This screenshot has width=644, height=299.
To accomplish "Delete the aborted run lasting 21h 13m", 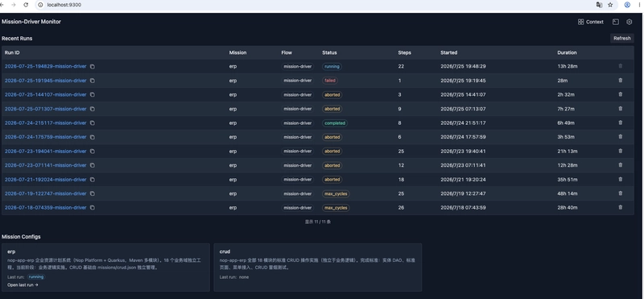I will click(620, 151).
